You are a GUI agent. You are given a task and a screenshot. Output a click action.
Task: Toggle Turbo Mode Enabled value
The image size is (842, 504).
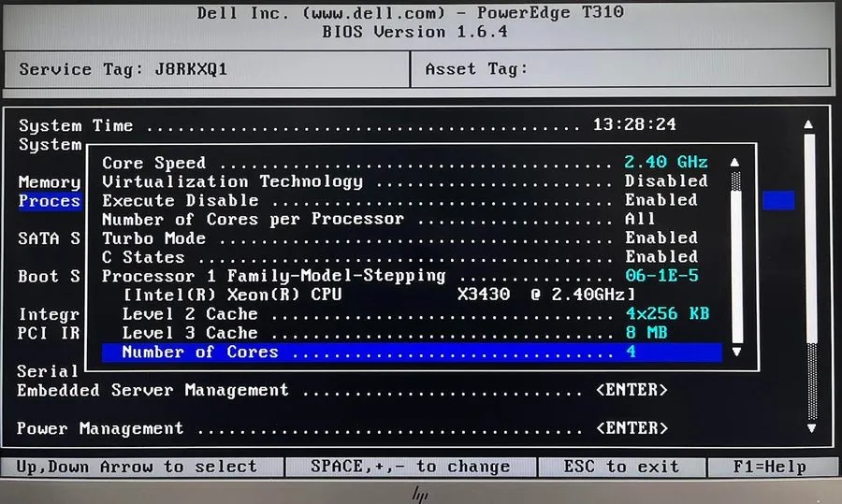tap(661, 238)
